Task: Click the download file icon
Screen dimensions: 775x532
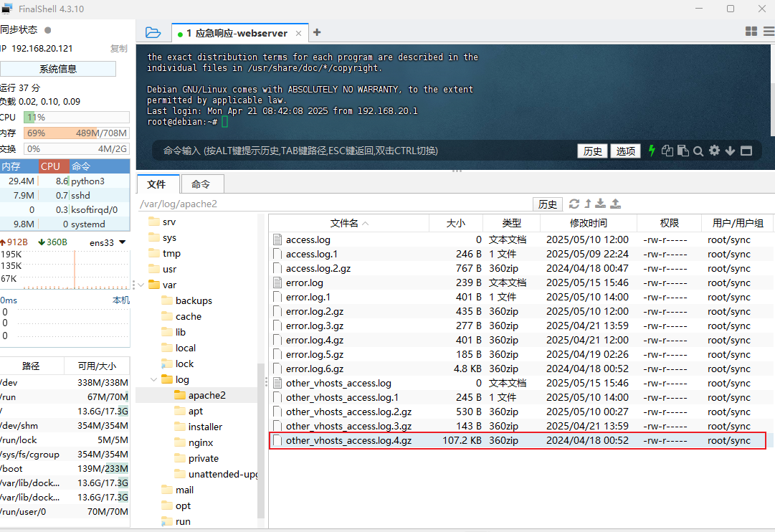Action: tap(600, 203)
